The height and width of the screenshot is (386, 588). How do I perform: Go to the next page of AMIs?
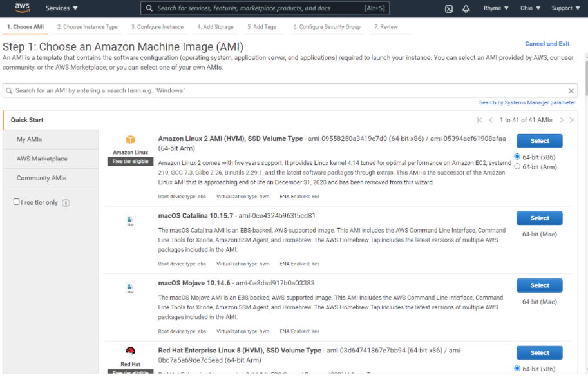pos(562,120)
